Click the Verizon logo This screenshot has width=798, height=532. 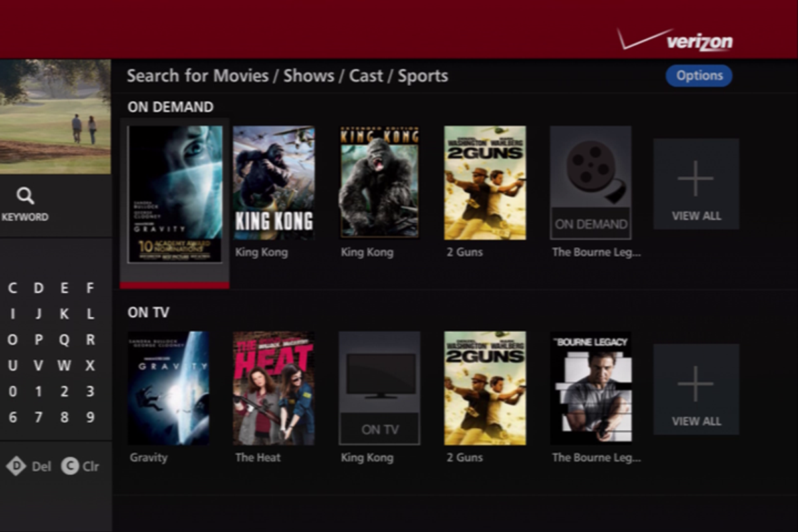(x=676, y=40)
